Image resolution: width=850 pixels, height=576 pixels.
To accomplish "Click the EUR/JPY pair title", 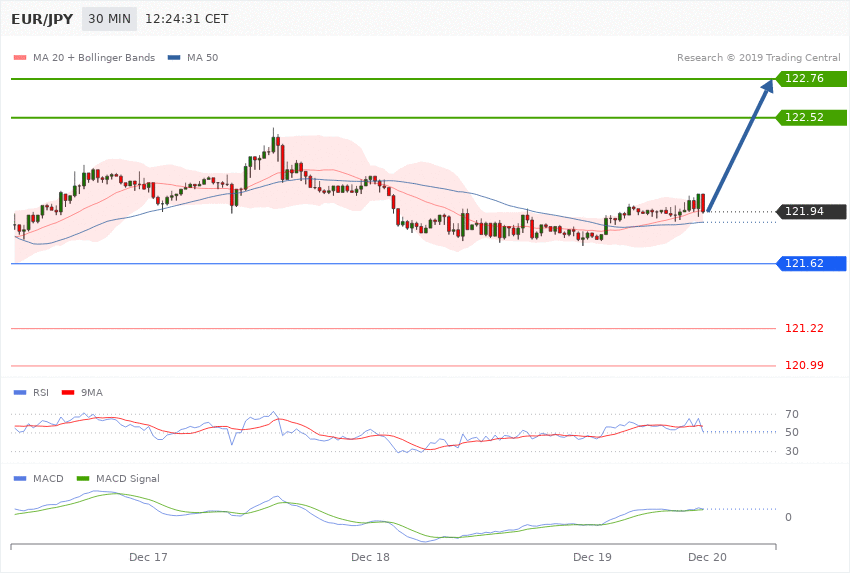I will [x=42, y=19].
